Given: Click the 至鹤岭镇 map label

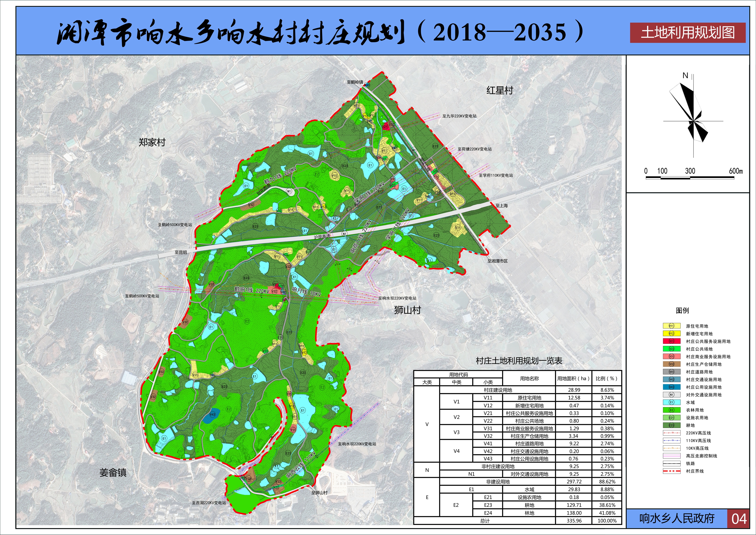Looking at the screenshot, I should point(355,82).
